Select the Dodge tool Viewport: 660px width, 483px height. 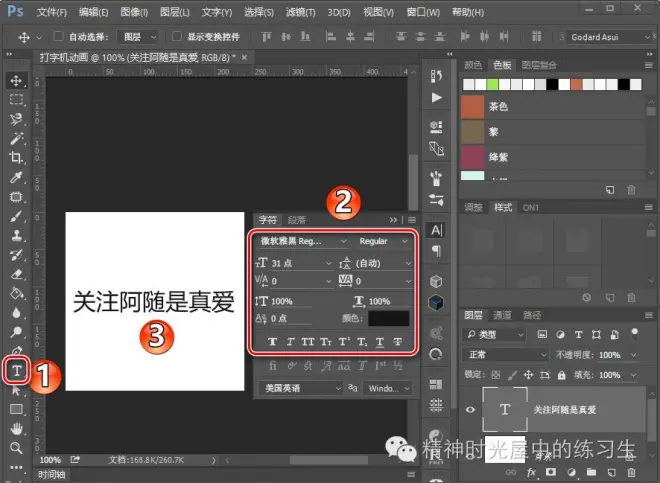pyautogui.click(x=16, y=332)
